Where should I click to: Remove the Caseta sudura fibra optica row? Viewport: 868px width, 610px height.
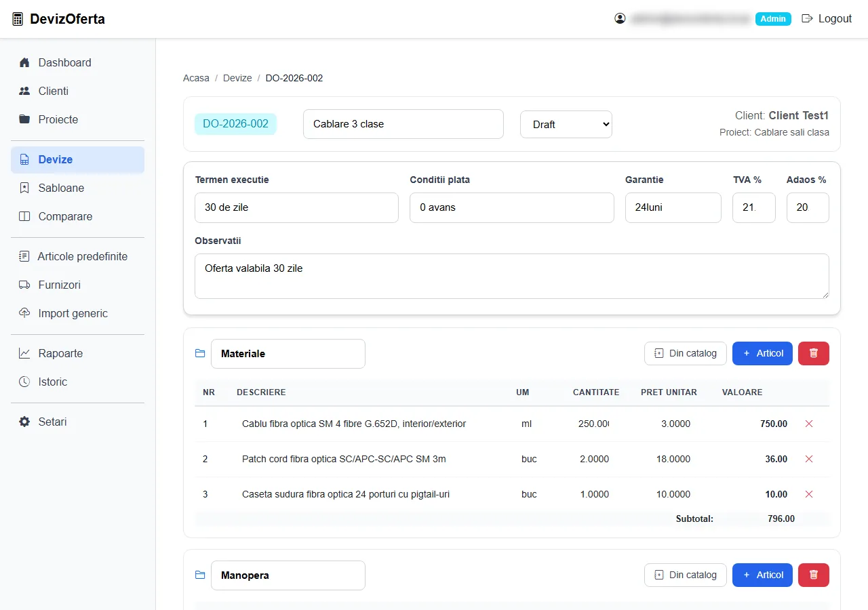808,494
